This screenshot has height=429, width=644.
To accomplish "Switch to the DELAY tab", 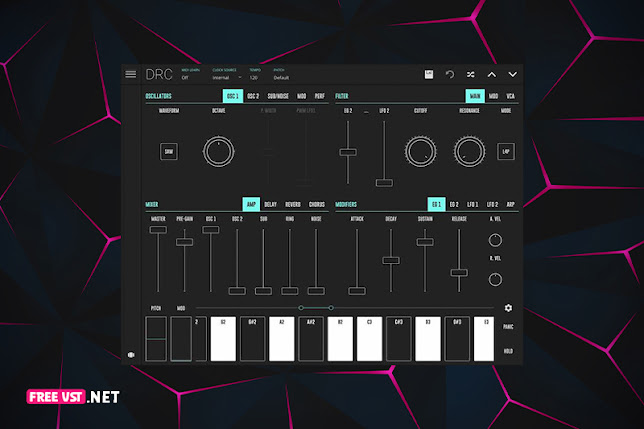I will tap(270, 204).
